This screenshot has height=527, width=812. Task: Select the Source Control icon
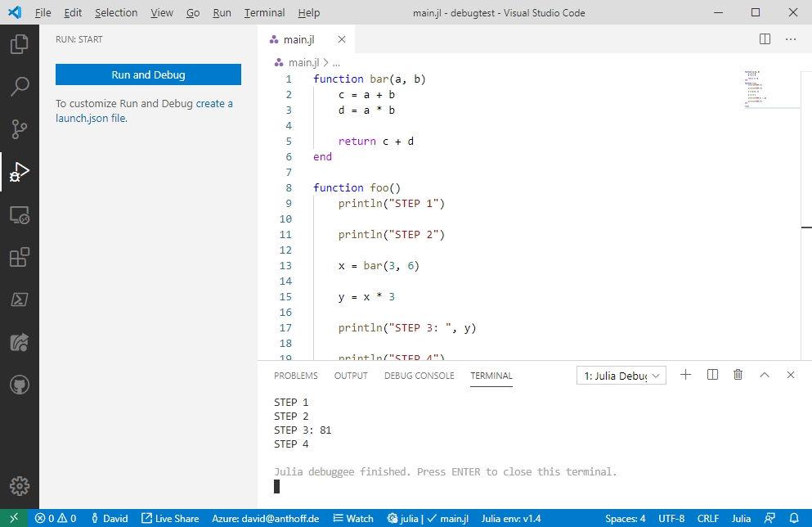click(x=20, y=128)
